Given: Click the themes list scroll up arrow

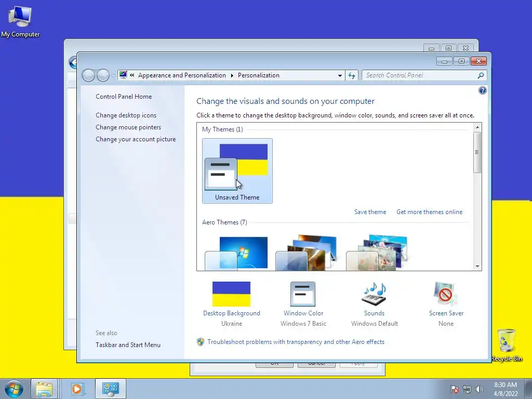Looking at the screenshot, I should pos(477,127).
